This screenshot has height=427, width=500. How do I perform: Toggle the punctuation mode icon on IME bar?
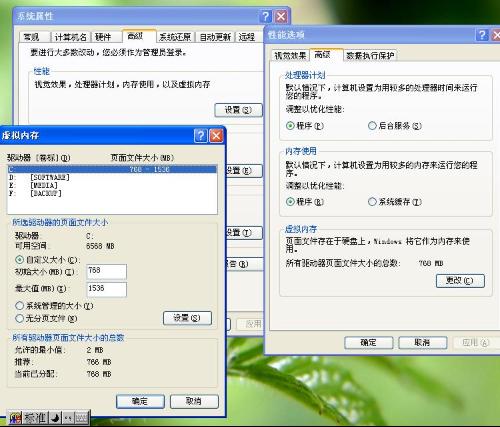68,418
